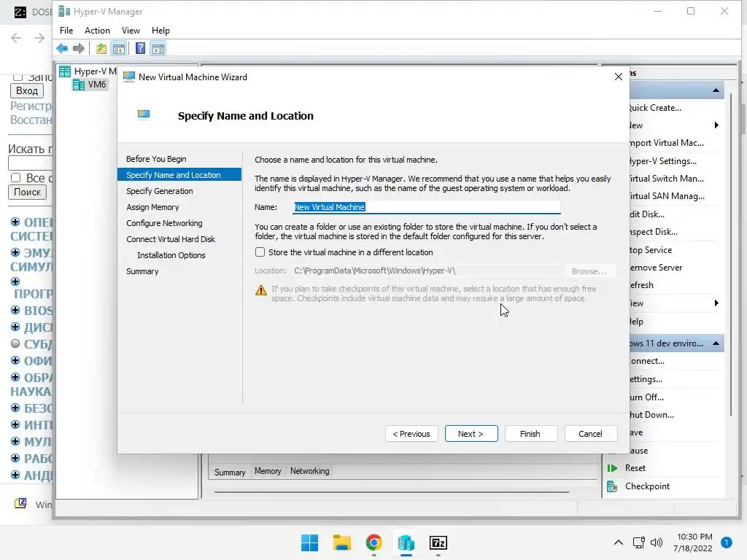Open the Windows Start menu
This screenshot has height=560, width=747.
[309, 542]
